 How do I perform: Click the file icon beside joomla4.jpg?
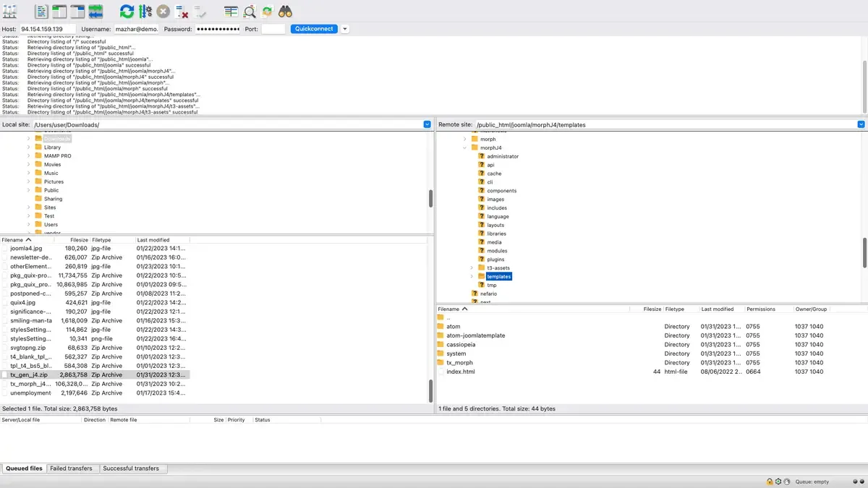pyautogui.click(x=4, y=248)
